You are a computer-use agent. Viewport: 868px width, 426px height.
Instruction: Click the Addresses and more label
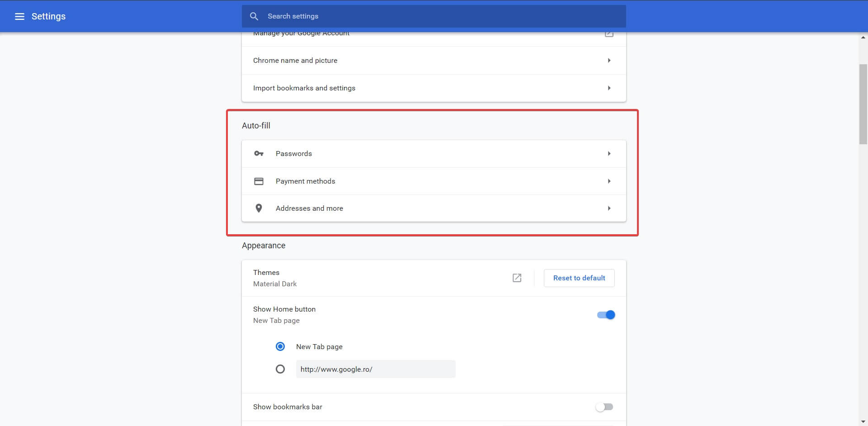point(309,208)
